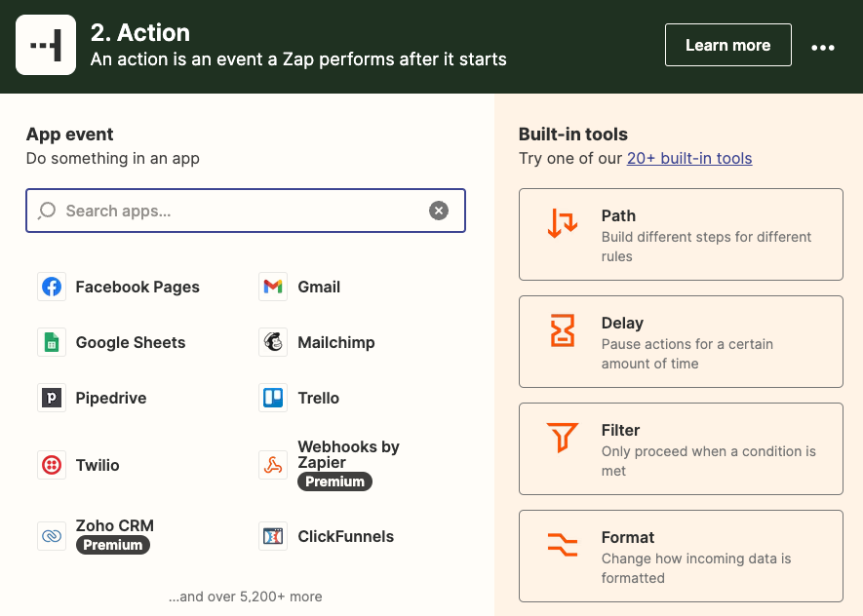
Task: Choose the Format built-in tool card
Action: [681, 556]
